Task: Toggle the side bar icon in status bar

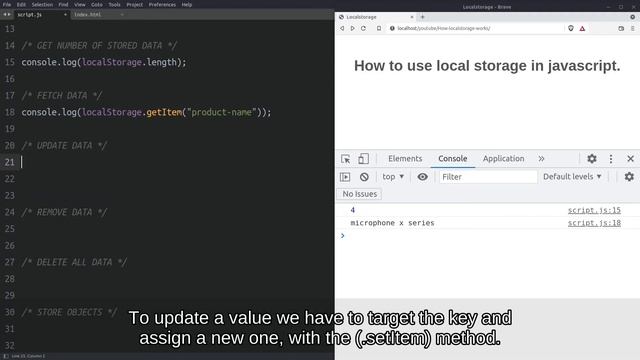Action: point(6,356)
